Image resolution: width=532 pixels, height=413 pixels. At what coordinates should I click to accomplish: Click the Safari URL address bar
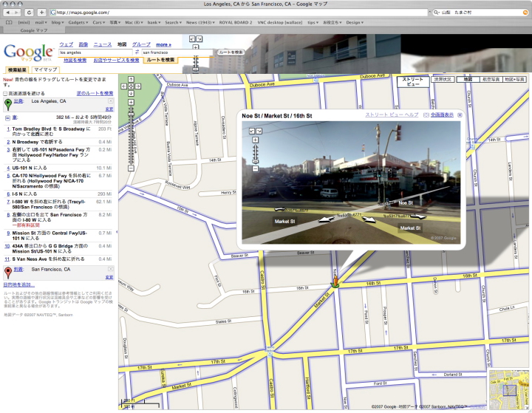[x=239, y=13]
